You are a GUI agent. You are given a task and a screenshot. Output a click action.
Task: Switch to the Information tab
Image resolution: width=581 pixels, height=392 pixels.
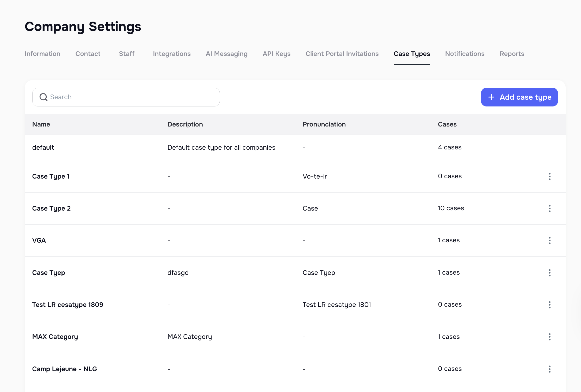tap(42, 54)
